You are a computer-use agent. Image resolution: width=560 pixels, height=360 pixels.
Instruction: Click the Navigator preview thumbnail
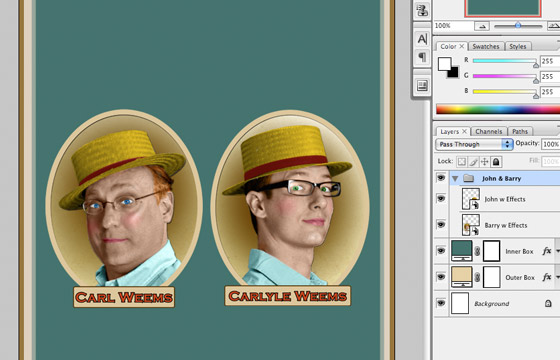point(503,8)
